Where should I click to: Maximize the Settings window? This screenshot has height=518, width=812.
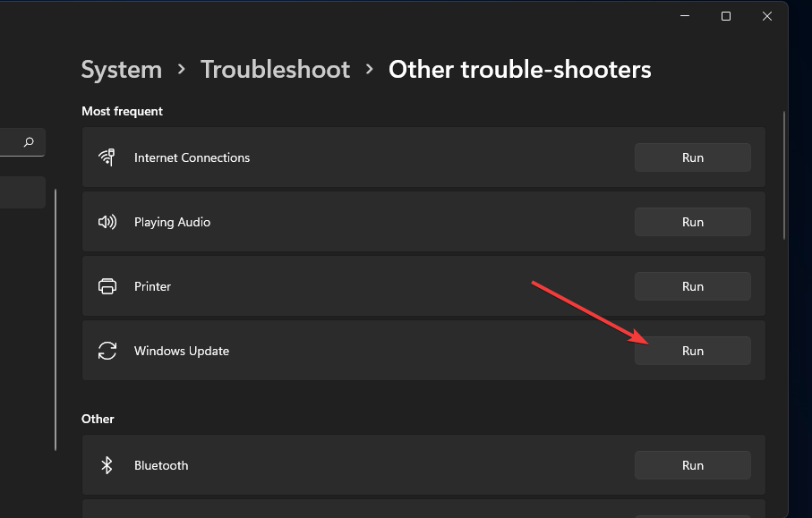[x=725, y=15]
